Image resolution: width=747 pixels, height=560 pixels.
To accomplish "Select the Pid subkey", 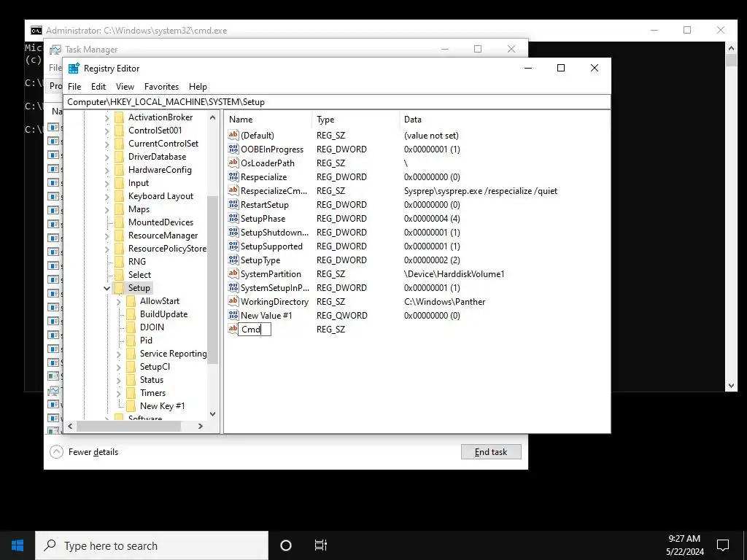I will click(x=146, y=341).
